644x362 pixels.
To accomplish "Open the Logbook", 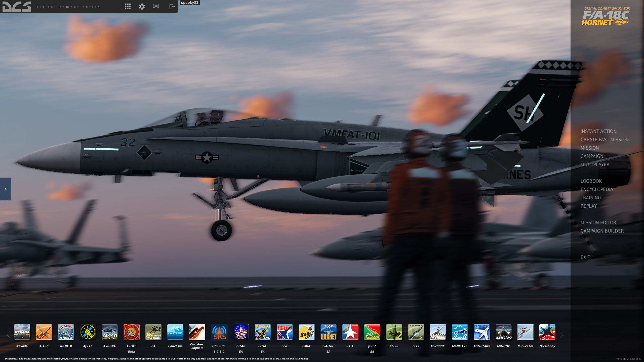I will point(591,181).
